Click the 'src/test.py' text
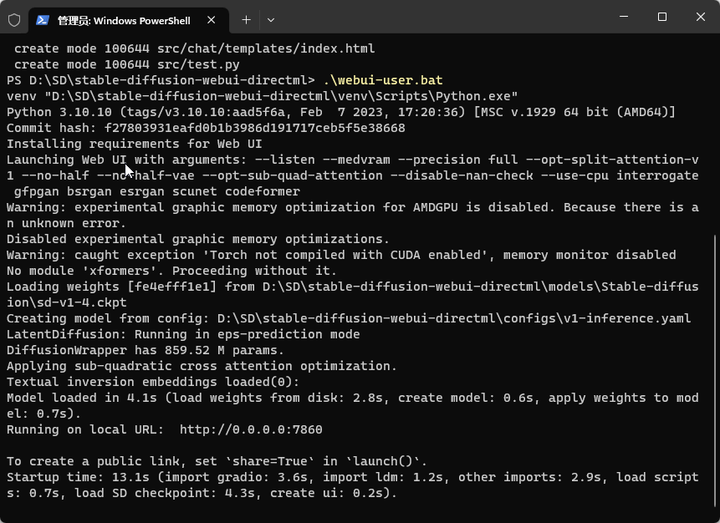This screenshot has height=523, width=720. tap(198, 65)
